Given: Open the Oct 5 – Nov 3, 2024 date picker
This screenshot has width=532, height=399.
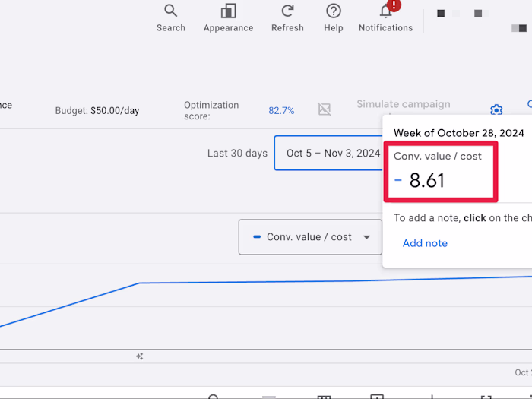Looking at the screenshot, I should [x=328, y=153].
